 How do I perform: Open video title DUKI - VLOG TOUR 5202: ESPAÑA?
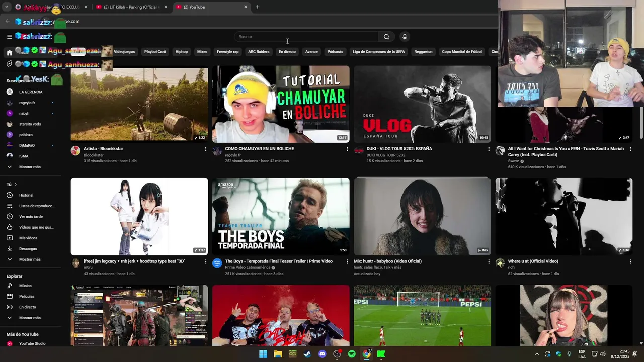coord(399,149)
